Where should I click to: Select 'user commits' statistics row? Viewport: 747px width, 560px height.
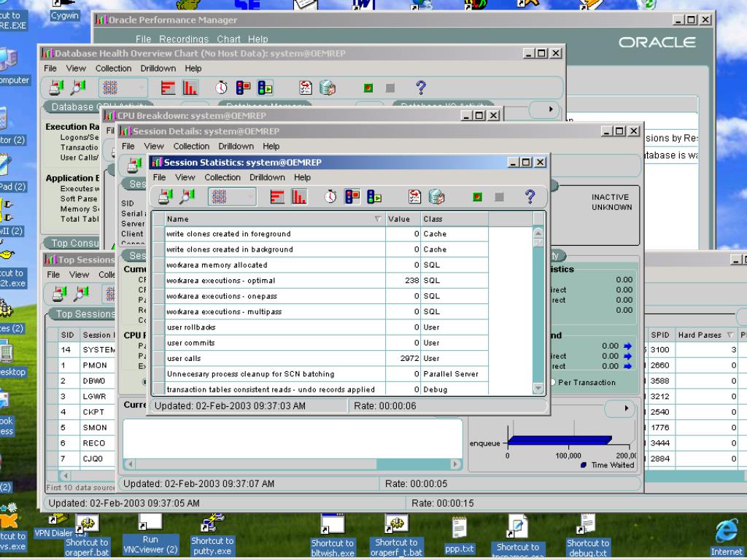click(326, 343)
